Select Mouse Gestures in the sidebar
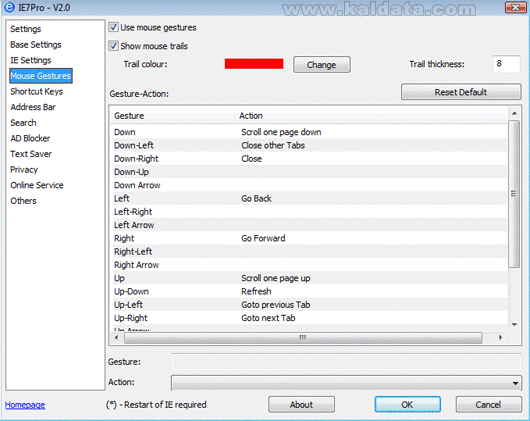 pos(41,76)
